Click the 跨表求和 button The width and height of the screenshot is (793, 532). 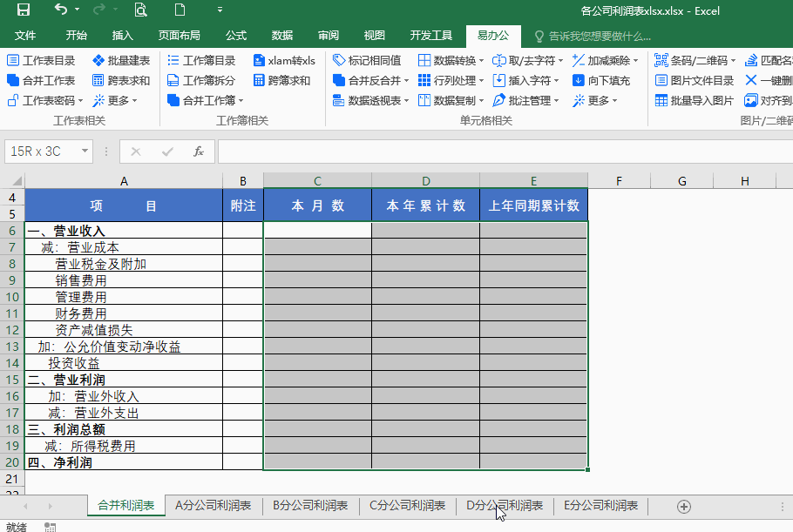coord(121,80)
